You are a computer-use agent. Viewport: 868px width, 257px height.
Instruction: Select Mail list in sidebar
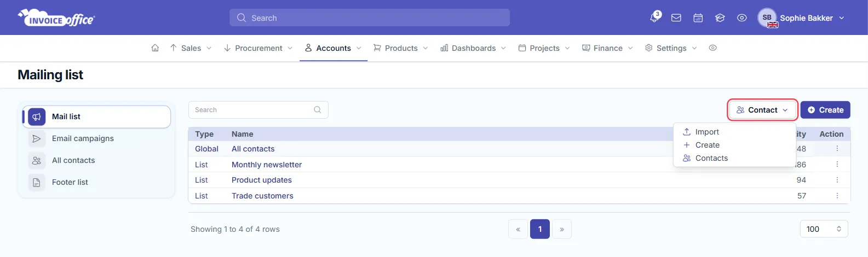click(x=96, y=116)
